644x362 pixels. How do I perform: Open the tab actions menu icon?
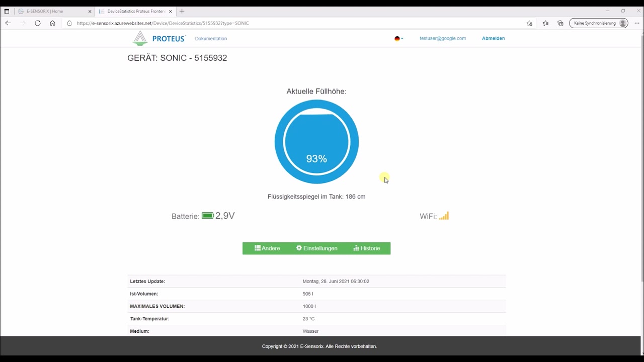coord(7,11)
